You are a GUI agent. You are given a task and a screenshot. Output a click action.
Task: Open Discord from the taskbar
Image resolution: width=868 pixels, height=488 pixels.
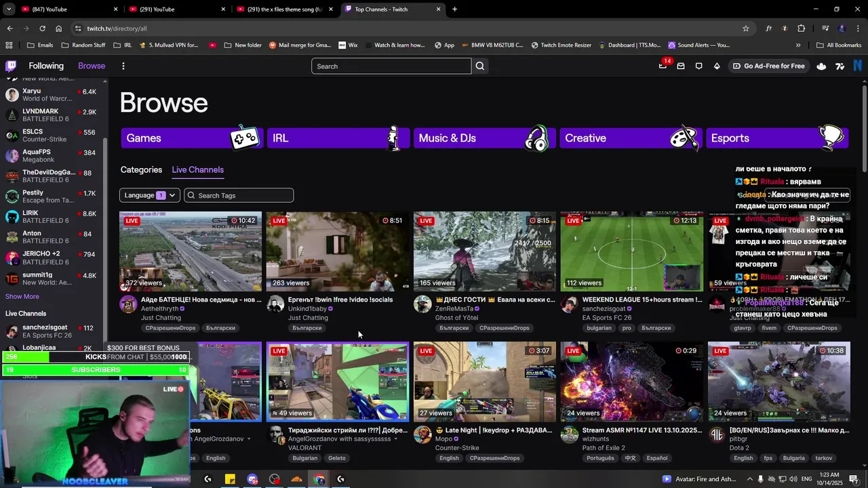coord(252,479)
